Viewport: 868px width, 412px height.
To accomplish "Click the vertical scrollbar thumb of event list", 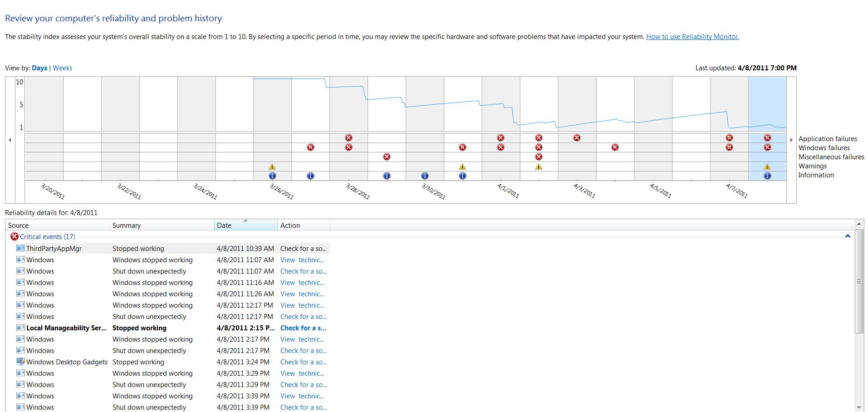I will 859,281.
